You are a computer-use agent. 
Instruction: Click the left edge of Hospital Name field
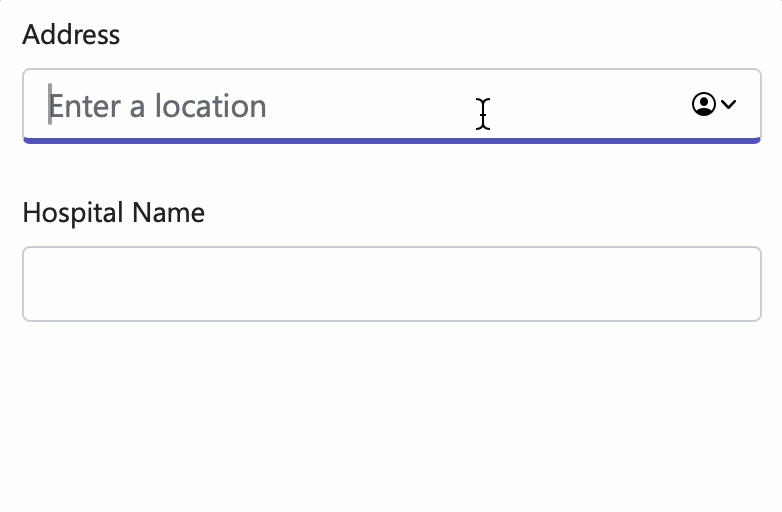(x=35, y=284)
